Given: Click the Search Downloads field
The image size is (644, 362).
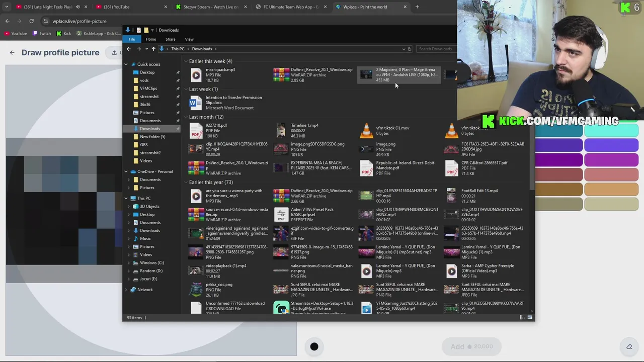Looking at the screenshot, I should (437, 49).
